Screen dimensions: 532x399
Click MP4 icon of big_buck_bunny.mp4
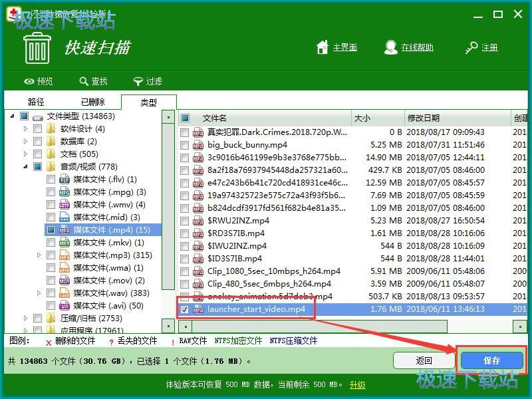click(x=198, y=145)
